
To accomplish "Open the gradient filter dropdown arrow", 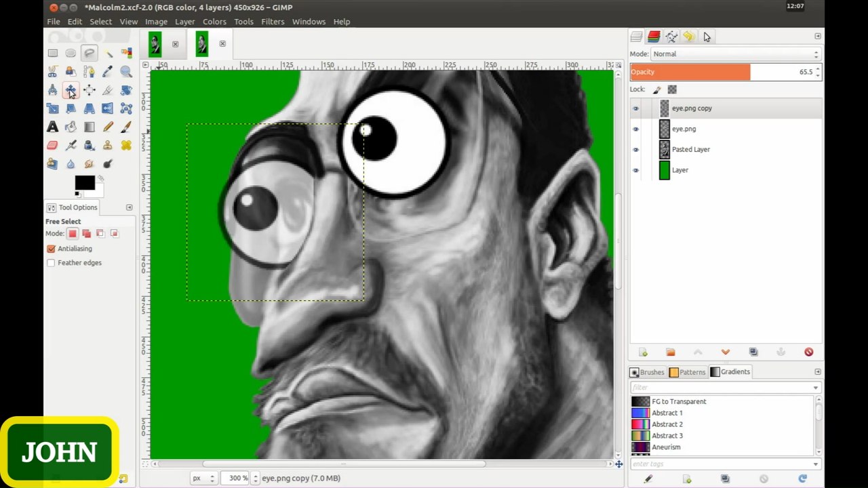I will (815, 388).
